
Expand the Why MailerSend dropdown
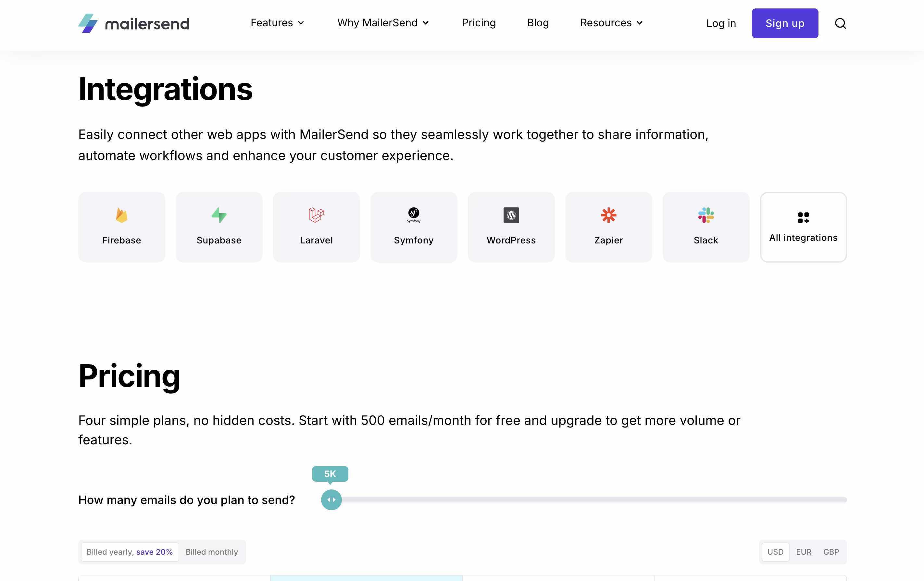pos(382,23)
